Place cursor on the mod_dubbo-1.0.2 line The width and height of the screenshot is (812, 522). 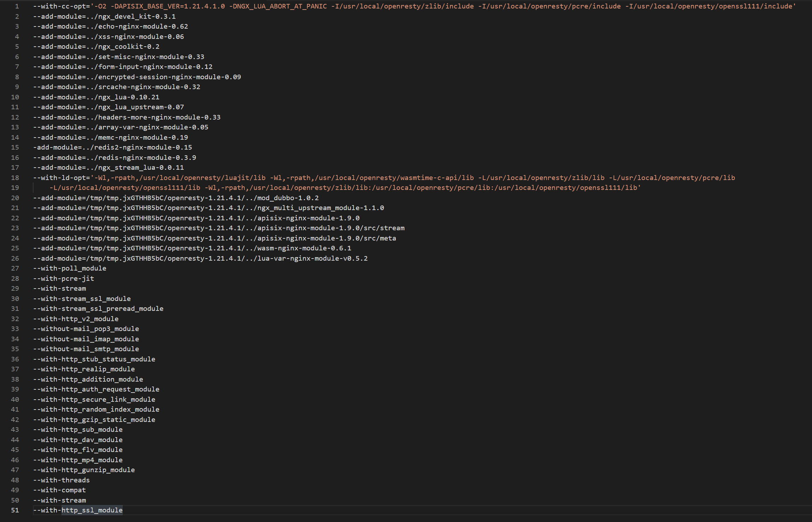point(176,198)
